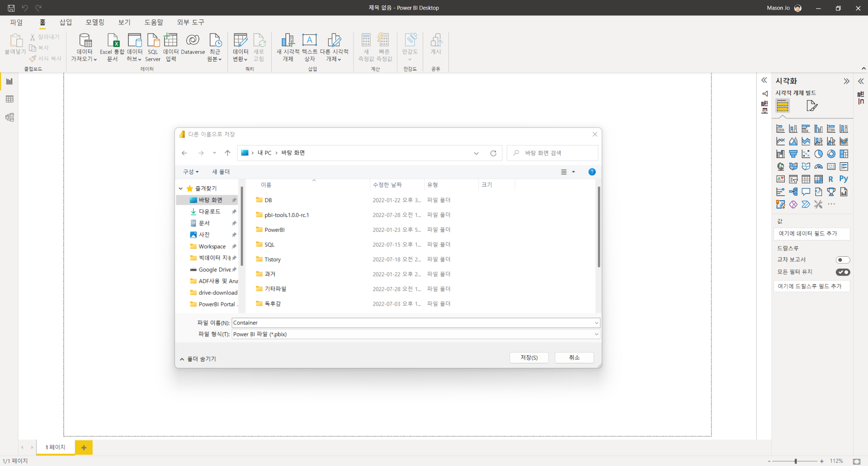Click the Container file name field
This screenshot has width=868, height=466.
click(x=412, y=323)
